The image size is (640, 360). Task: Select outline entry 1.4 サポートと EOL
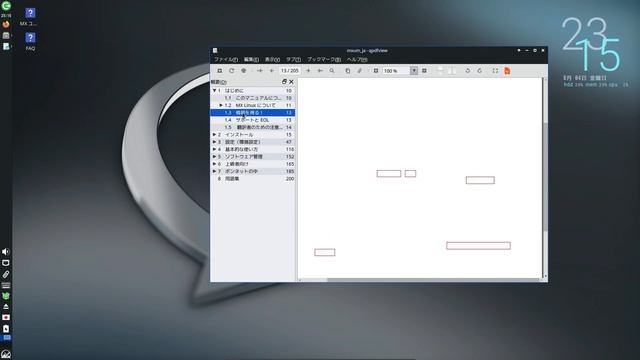(253, 120)
